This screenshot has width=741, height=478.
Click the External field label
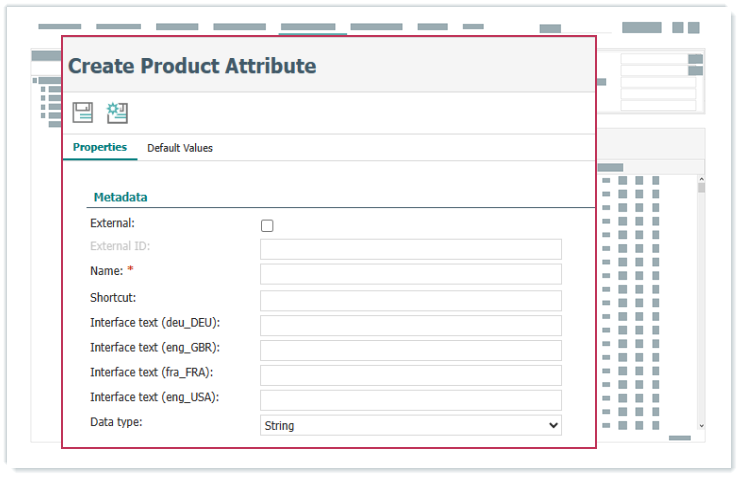point(112,223)
